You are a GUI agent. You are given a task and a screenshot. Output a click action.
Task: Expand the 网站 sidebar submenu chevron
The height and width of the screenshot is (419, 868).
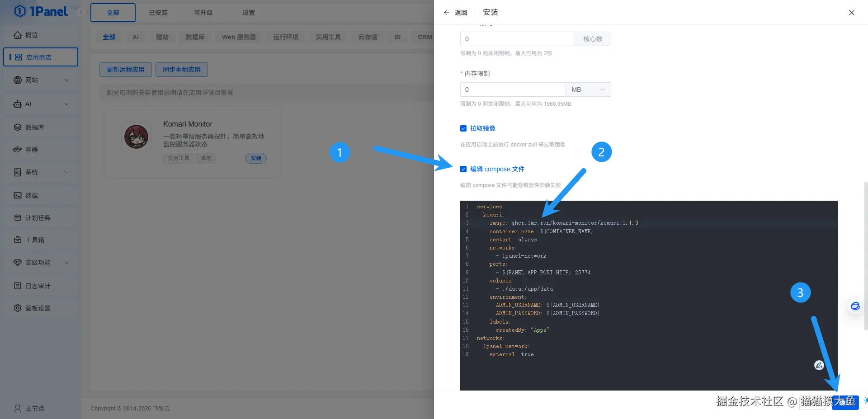(x=66, y=80)
